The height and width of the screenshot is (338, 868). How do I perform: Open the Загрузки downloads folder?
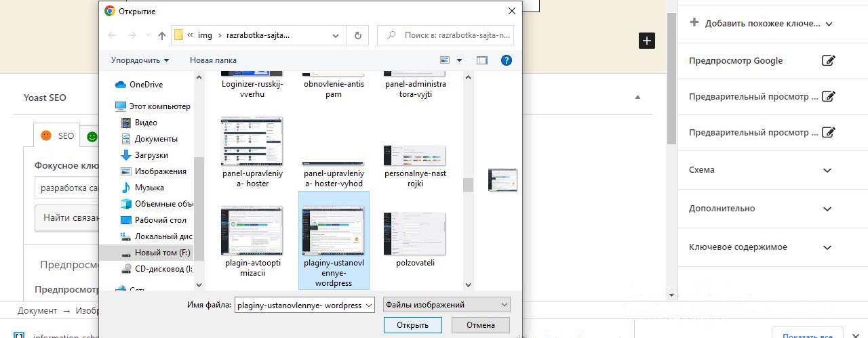[x=151, y=155]
